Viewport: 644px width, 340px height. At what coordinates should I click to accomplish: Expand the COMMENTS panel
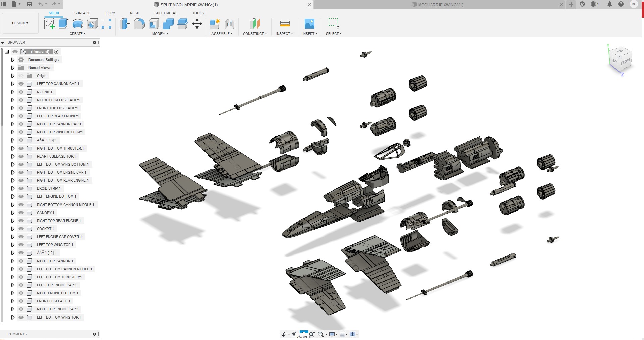pos(94,334)
